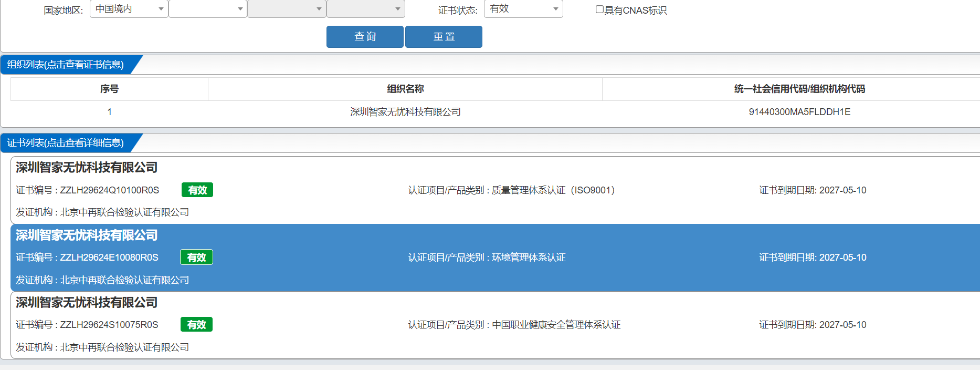
Task: Click the 有效 badge on S10075R0S certificate
Action: pos(196,325)
